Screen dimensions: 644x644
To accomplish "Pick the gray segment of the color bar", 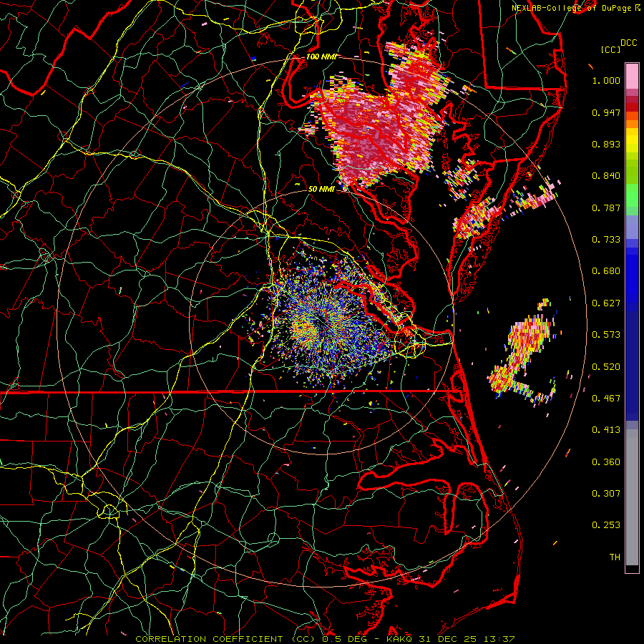I will (x=632, y=497).
